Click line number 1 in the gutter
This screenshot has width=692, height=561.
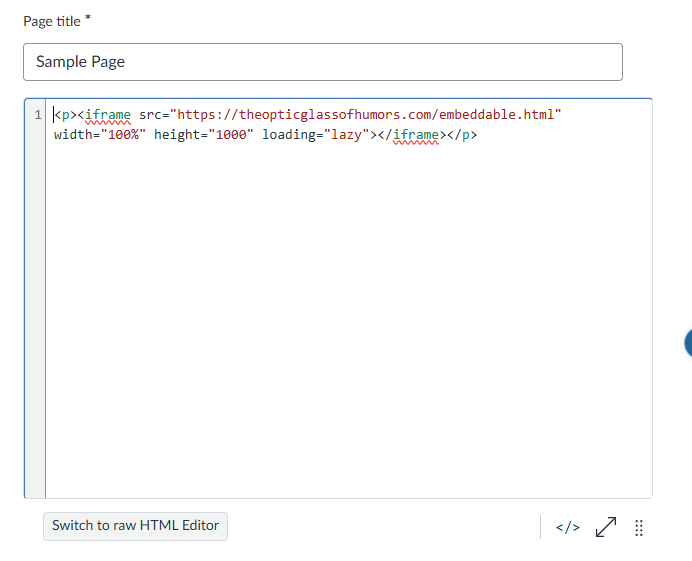38,115
